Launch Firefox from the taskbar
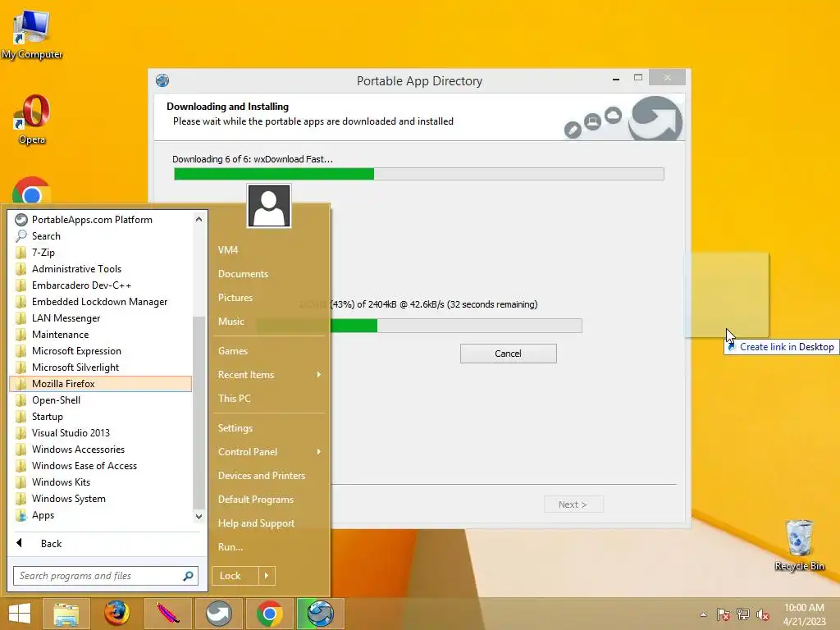The width and height of the screenshot is (840, 630). pos(116,614)
